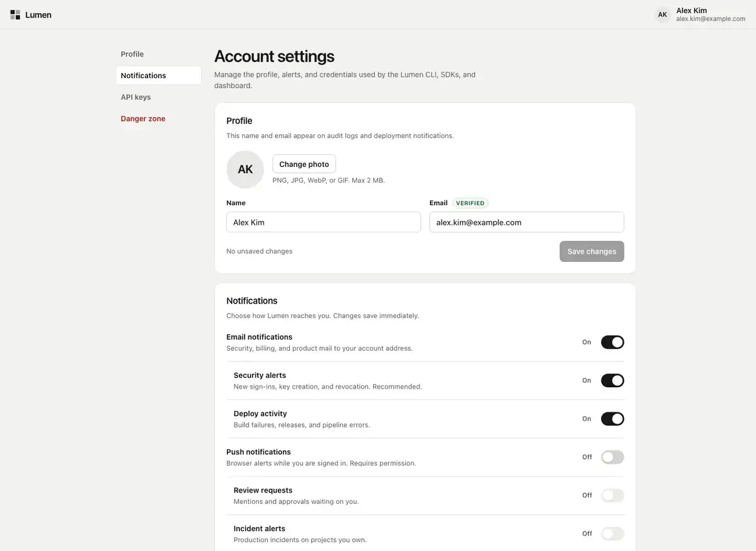Click the Profile card heading
Image resolution: width=756 pixels, height=551 pixels.
coord(239,121)
